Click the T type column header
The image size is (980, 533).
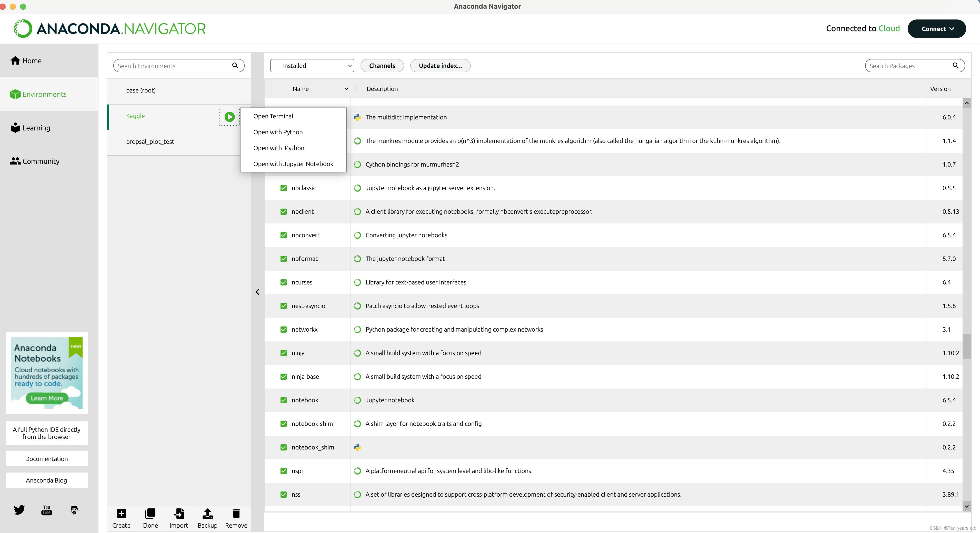pos(356,89)
